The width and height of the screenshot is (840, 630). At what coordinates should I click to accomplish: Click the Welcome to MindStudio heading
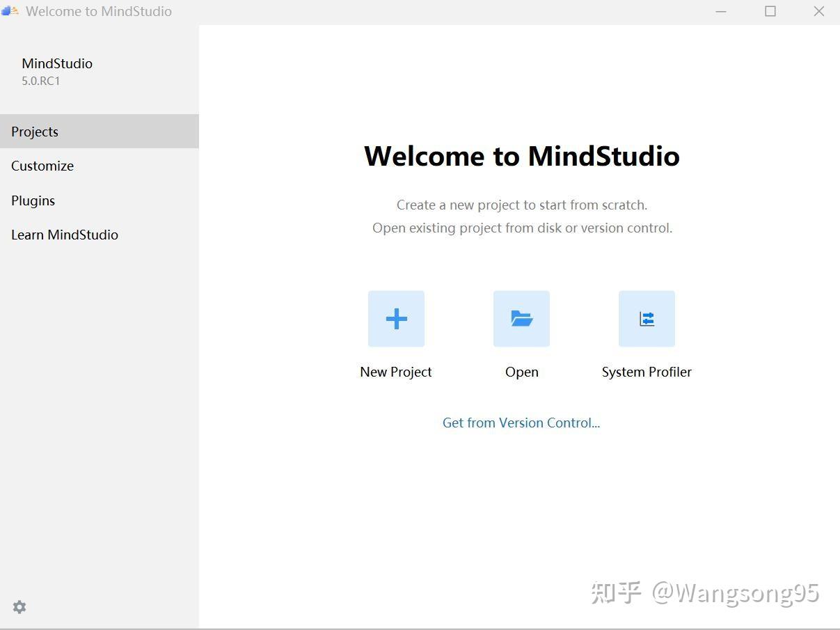[522, 155]
